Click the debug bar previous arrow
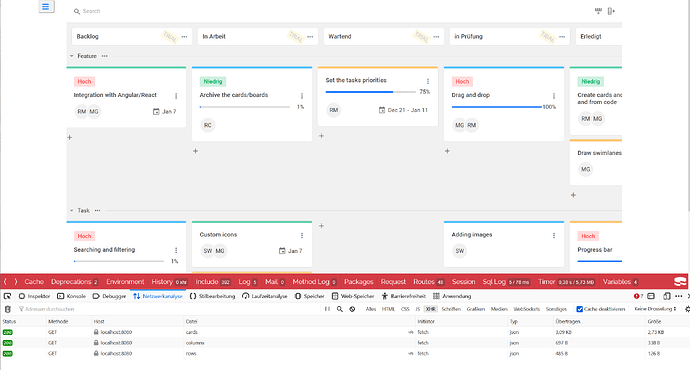This screenshot has width=690, height=370. coord(5,282)
